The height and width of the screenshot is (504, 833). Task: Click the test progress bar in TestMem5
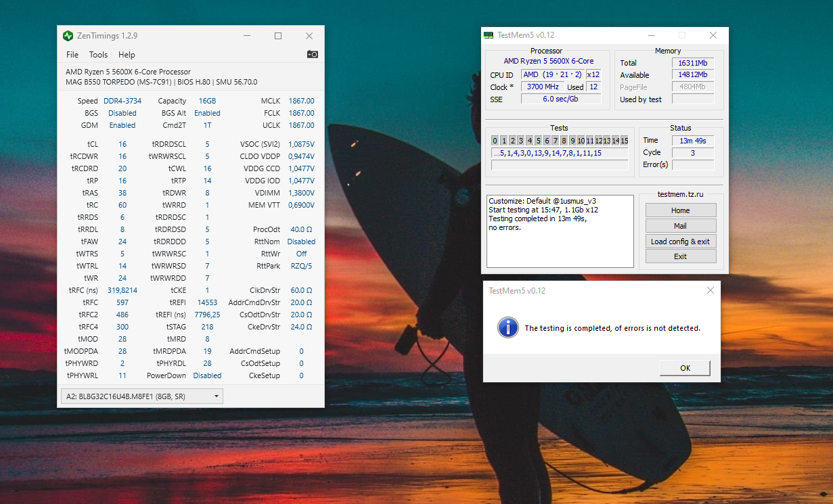(560, 165)
